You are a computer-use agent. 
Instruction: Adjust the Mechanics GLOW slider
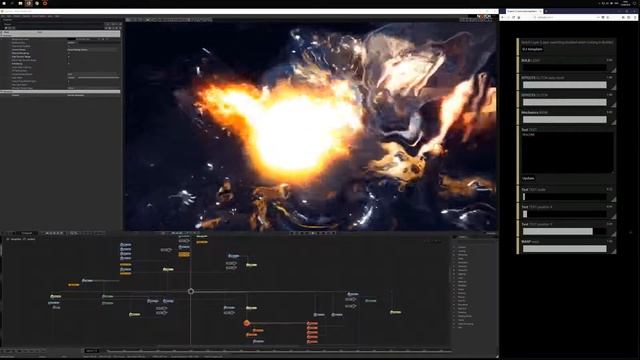(565, 119)
